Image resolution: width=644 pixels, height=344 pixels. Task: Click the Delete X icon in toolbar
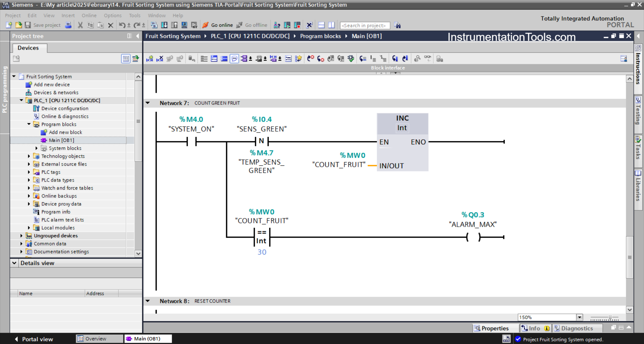110,25
